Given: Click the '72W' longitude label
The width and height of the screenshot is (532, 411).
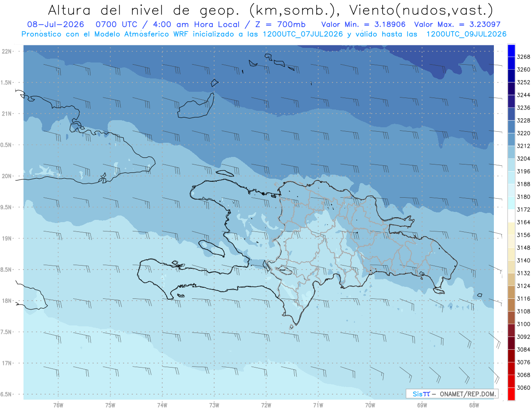Looking at the screenshot, I should click(266, 405).
